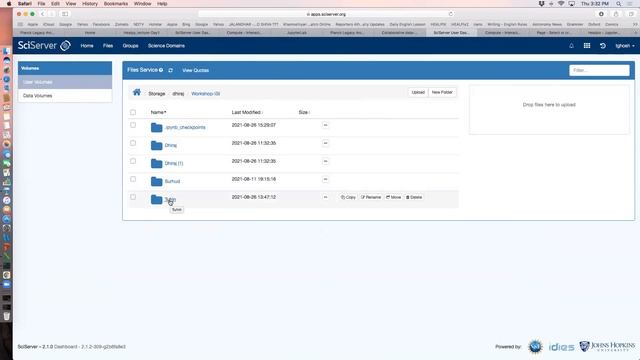Open the Apple menu
The image size is (640, 360).
point(9,4)
